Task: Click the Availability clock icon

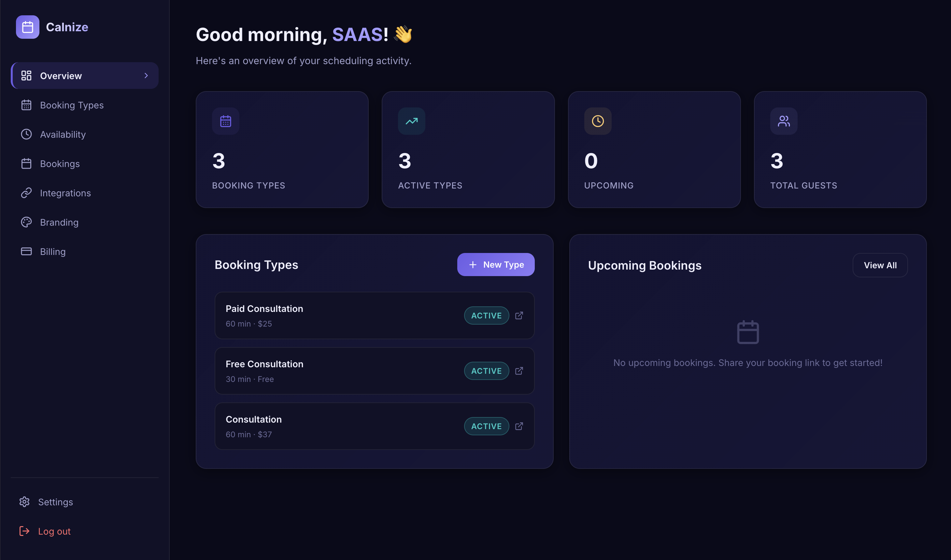Action: coord(26,134)
